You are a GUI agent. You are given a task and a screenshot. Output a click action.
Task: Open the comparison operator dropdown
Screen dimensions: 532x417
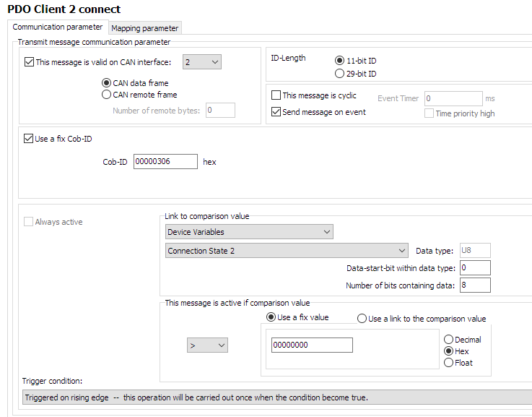[x=207, y=345]
